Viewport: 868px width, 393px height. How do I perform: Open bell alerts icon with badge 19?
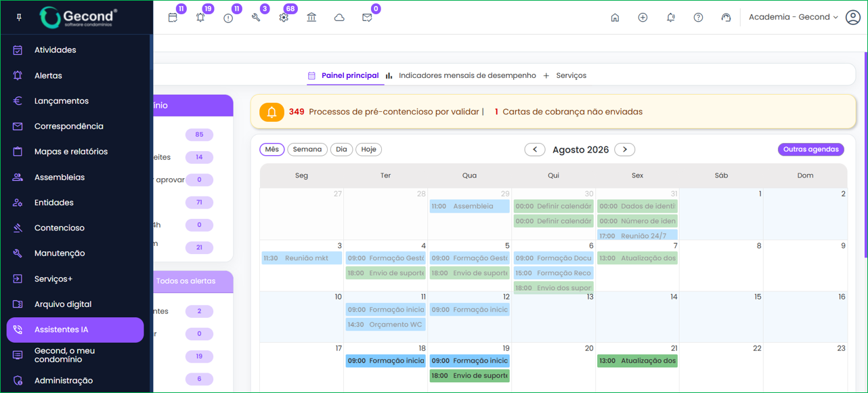tap(200, 18)
